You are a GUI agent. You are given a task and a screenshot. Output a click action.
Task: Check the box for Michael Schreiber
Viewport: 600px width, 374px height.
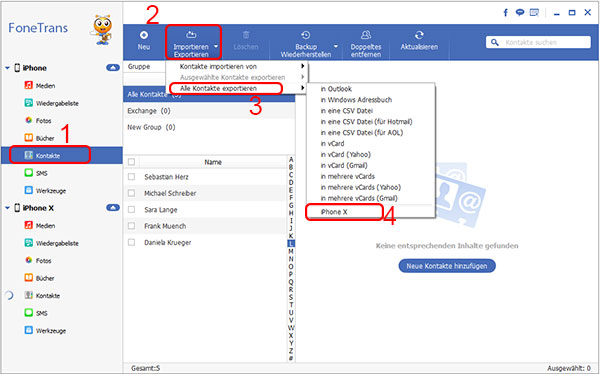(x=131, y=193)
